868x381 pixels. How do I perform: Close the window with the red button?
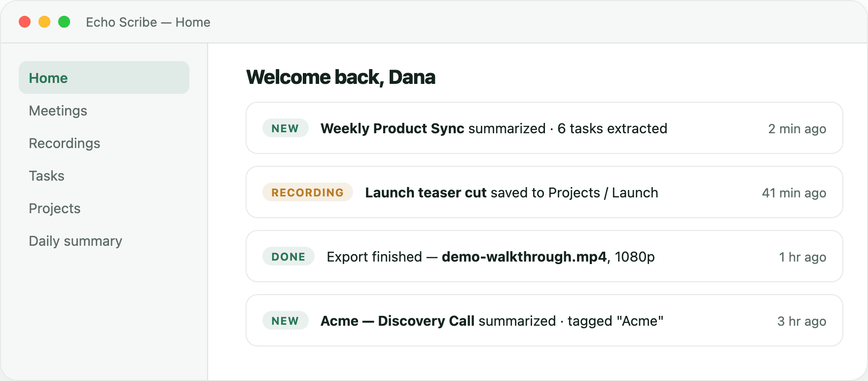(25, 22)
